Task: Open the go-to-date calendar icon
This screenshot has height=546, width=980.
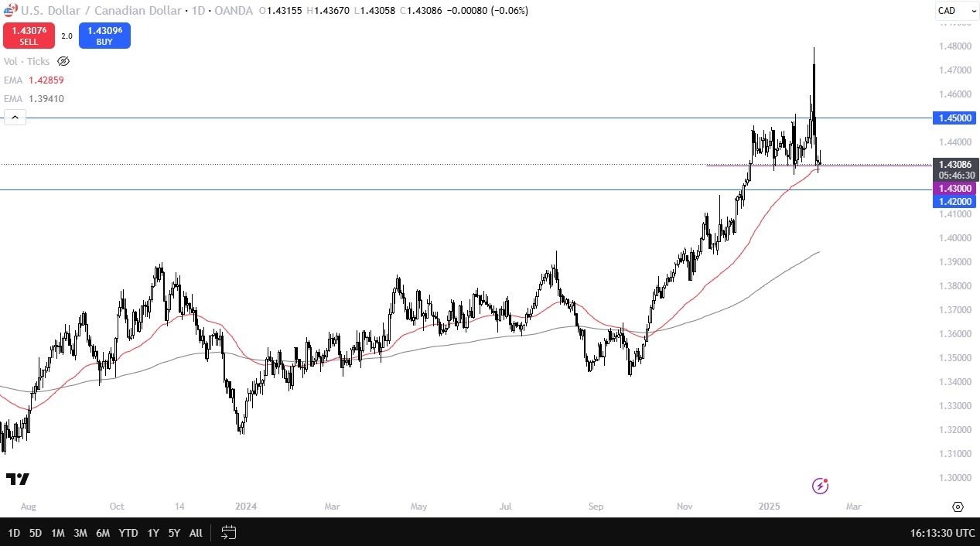Action: coord(228,533)
